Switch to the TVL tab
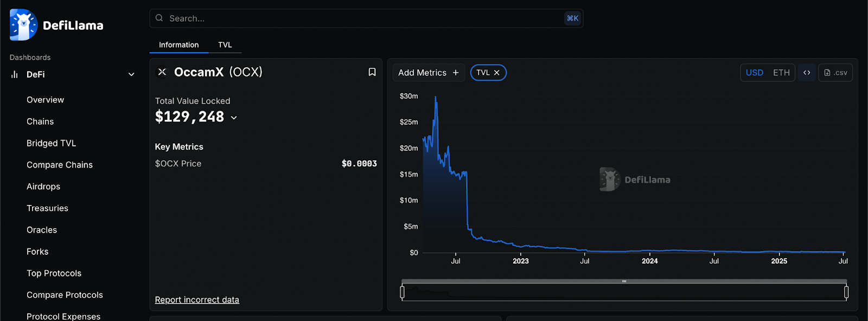 [x=225, y=45]
